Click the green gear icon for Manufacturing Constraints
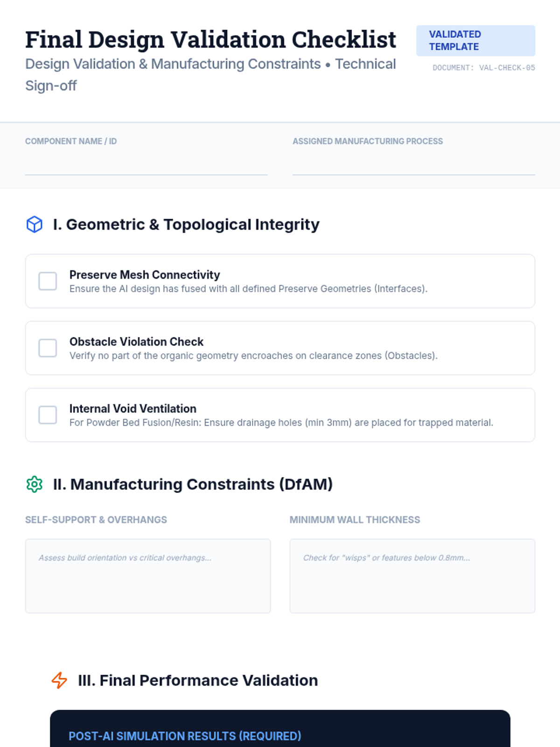 point(35,484)
